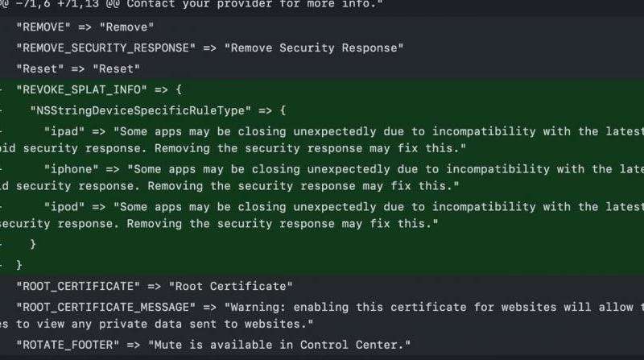644x360 pixels.
Task: Click the "Remove Security Response" value text
Action: (x=314, y=48)
